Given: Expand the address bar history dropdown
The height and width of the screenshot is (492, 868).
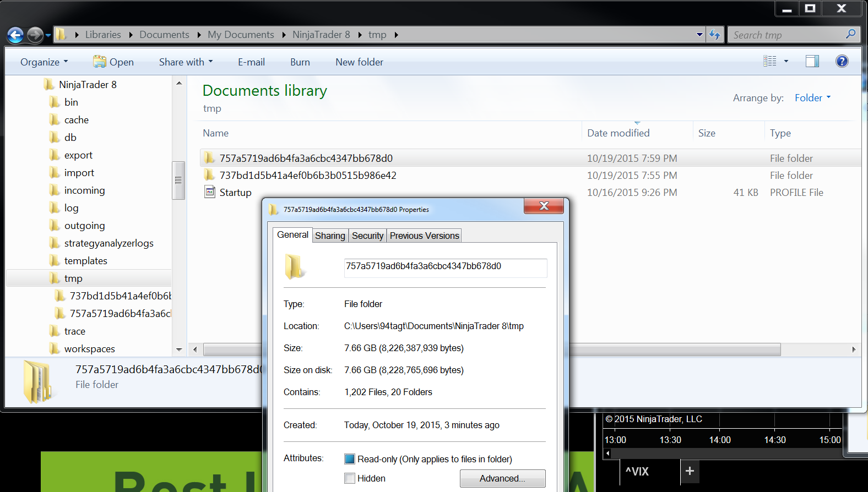Looking at the screenshot, I should click(699, 35).
